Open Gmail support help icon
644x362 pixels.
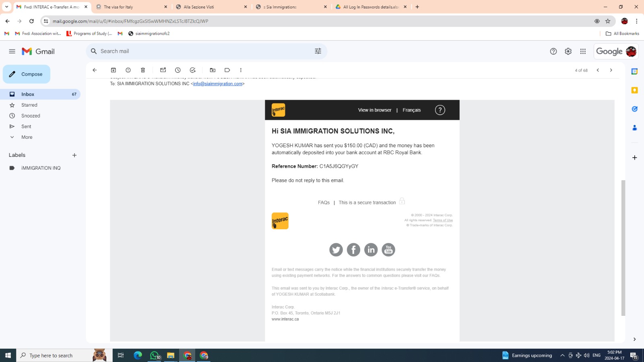pos(553,51)
